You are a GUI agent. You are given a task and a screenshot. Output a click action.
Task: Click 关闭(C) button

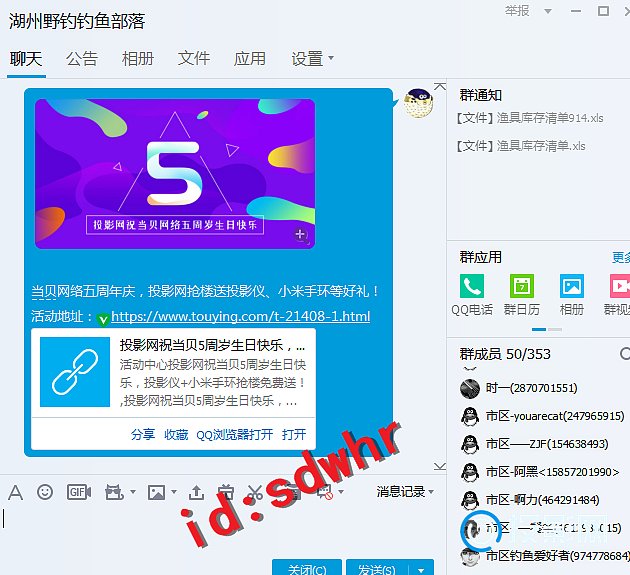pyautogui.click(x=307, y=569)
